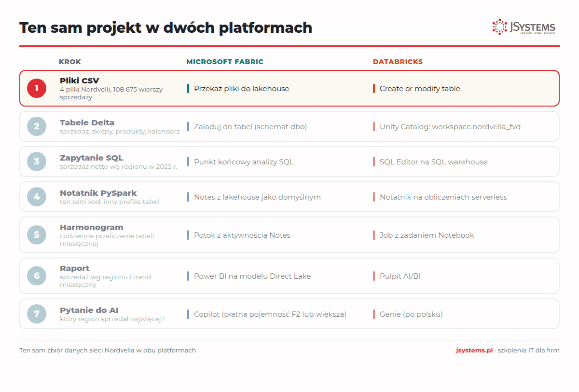The height and width of the screenshot is (392, 579).
Task: Click 'sprzedaż wg regionu i trend miesięczny' description
Action: (x=105, y=281)
